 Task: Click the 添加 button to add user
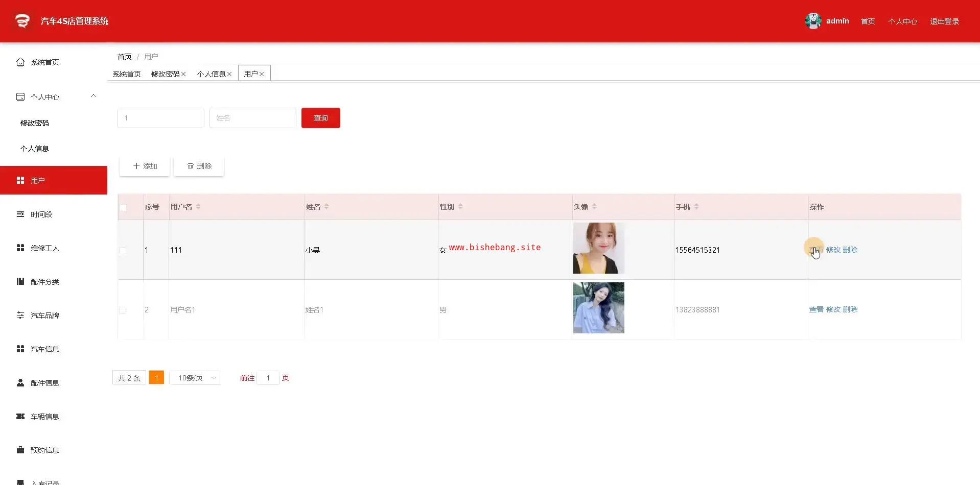pyautogui.click(x=145, y=166)
